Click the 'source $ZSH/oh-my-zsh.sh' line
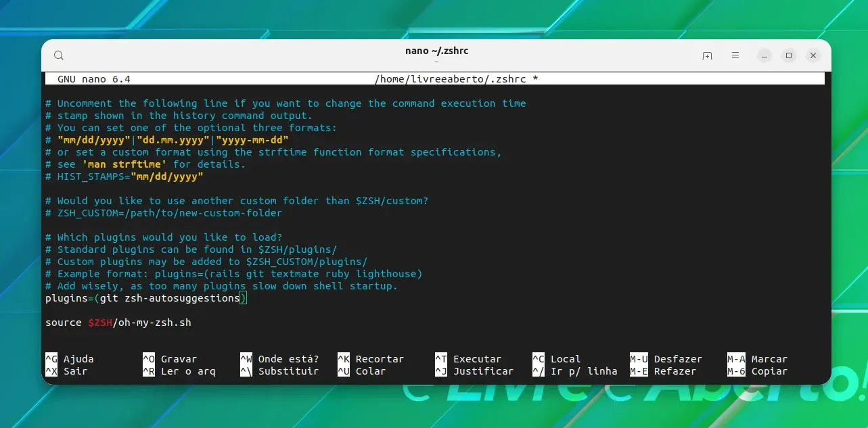Viewport: 868px width, 428px height. (x=118, y=323)
